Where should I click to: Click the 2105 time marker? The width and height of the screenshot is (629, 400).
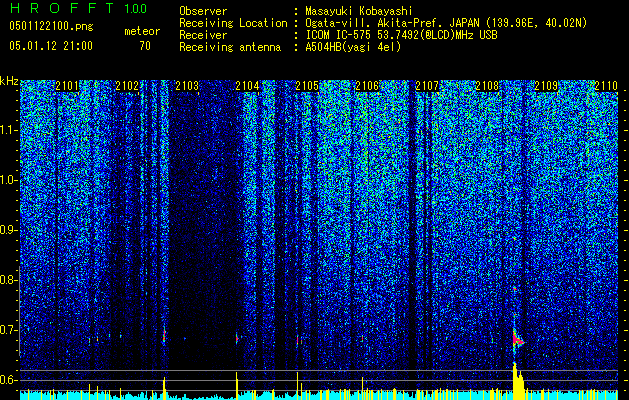coord(307,86)
